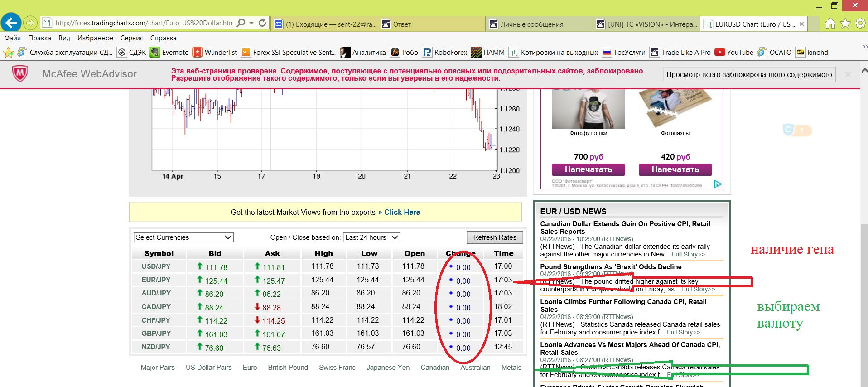Open the Справка menu
This screenshot has width=868, height=387.
tap(163, 38)
